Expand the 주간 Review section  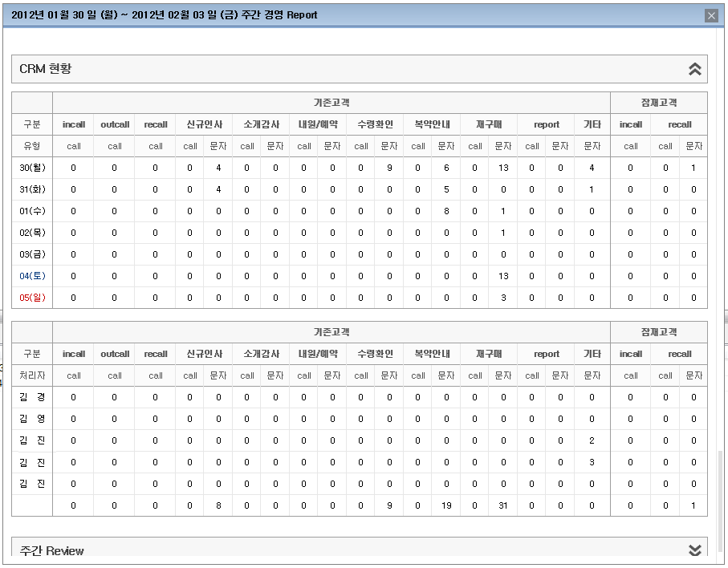(x=694, y=550)
